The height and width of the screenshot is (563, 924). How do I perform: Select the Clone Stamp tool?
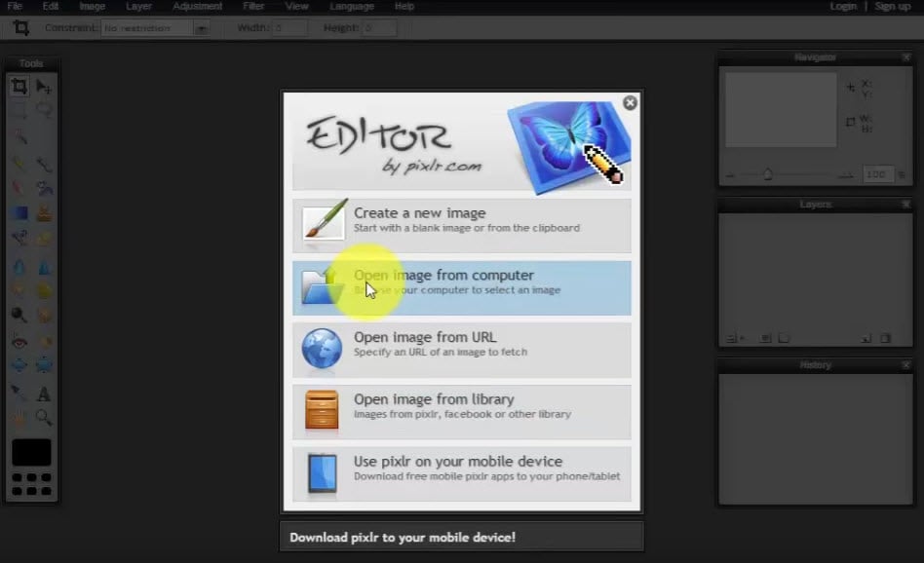coord(44,212)
